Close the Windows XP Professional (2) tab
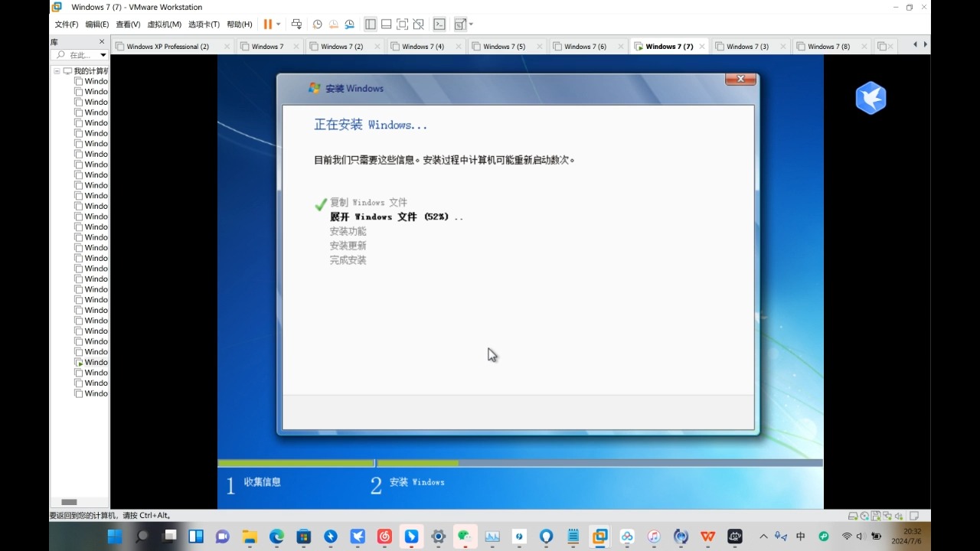Image resolution: width=980 pixels, height=551 pixels. pyautogui.click(x=227, y=47)
